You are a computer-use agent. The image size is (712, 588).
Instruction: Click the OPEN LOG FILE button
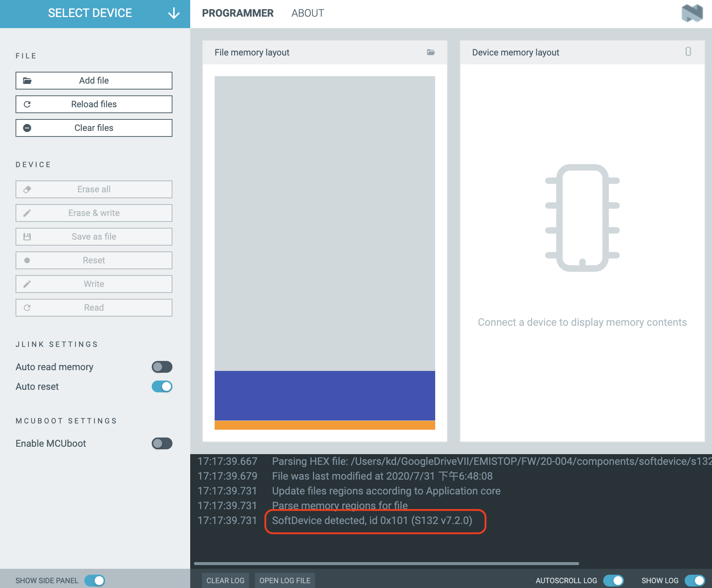[x=286, y=580]
